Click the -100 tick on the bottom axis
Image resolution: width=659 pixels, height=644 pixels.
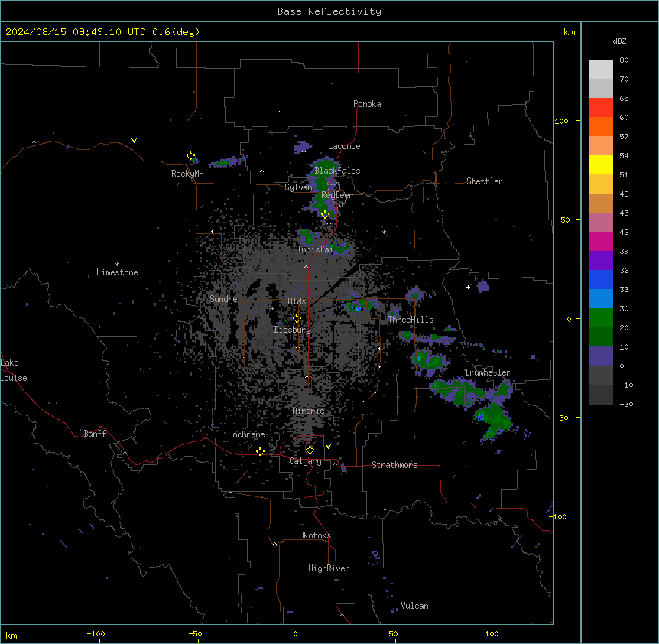point(96,634)
